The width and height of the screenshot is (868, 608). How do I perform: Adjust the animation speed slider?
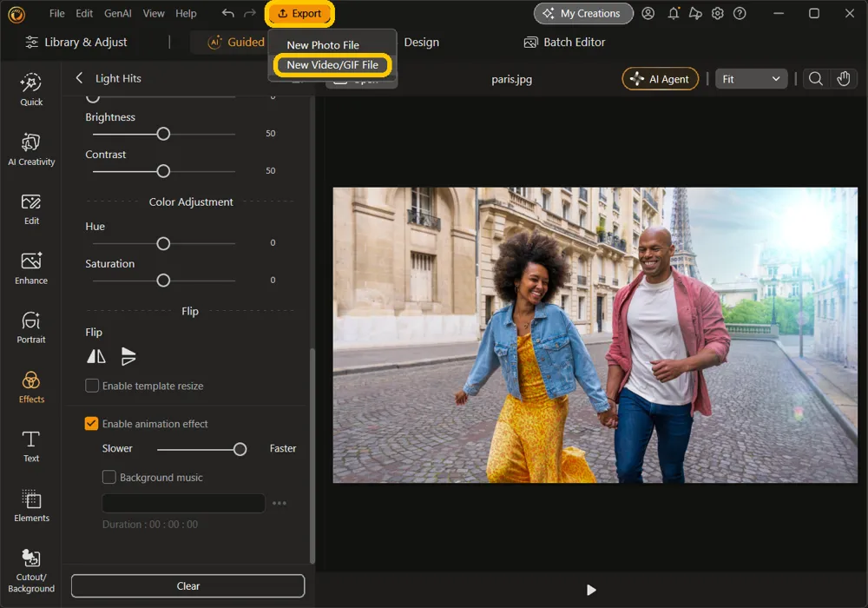click(240, 449)
